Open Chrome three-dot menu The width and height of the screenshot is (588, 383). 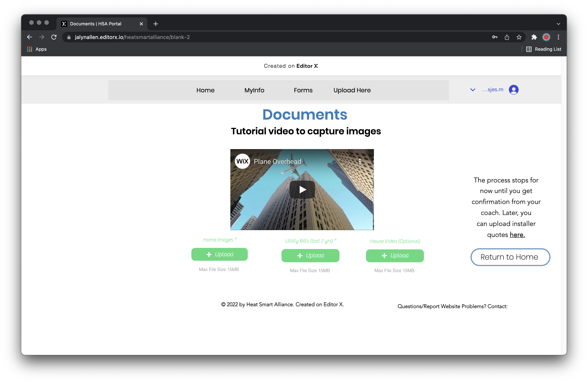558,37
